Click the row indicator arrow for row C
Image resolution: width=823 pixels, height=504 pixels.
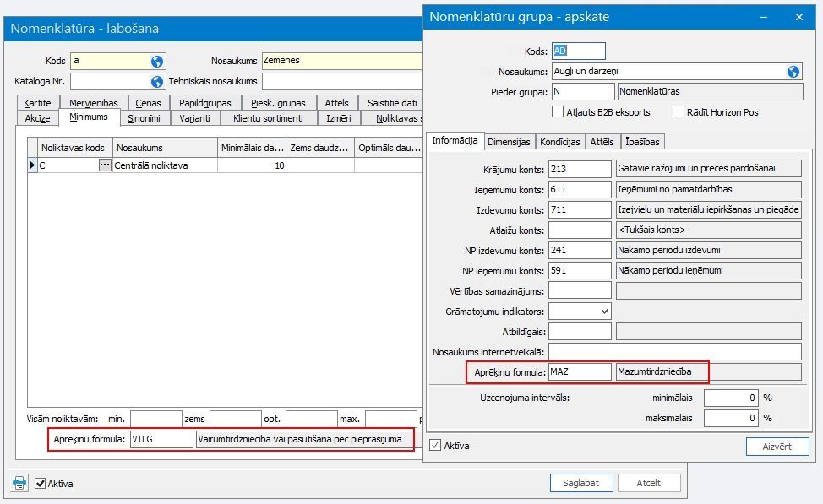tap(32, 165)
